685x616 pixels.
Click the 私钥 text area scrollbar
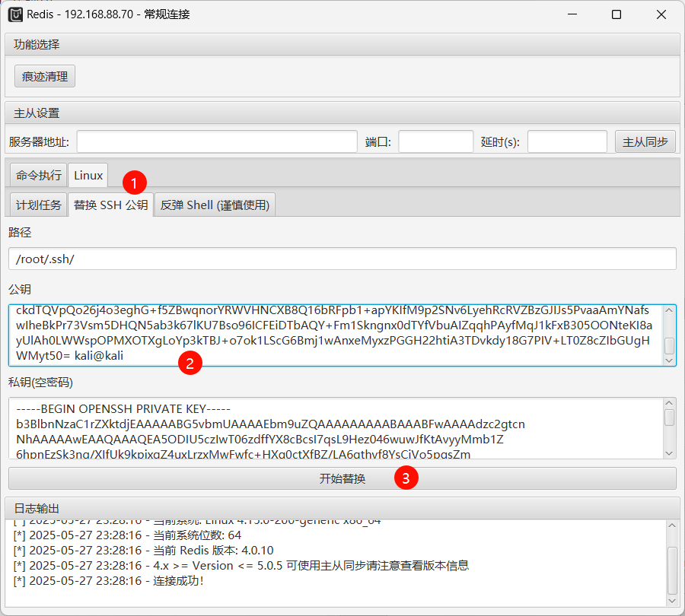click(x=670, y=428)
